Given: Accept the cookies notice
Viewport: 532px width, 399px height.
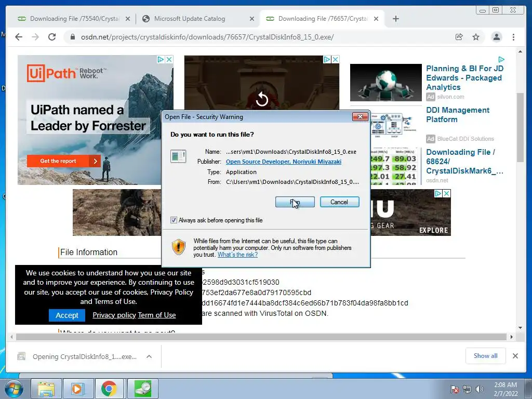Looking at the screenshot, I should tap(67, 315).
